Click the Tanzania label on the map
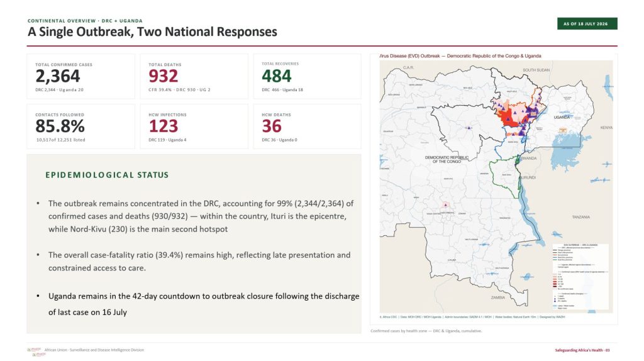This screenshot has width=644, height=361. coord(580,217)
